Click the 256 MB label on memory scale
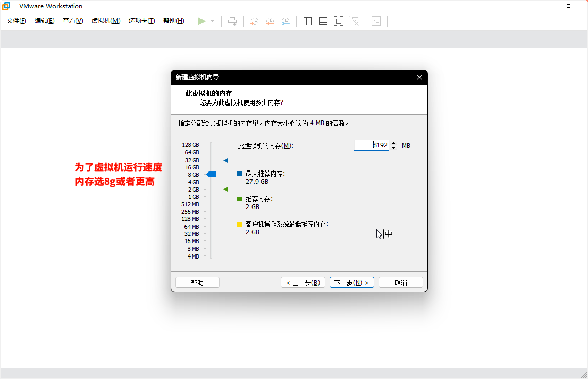This screenshot has width=588, height=379. coord(190,212)
